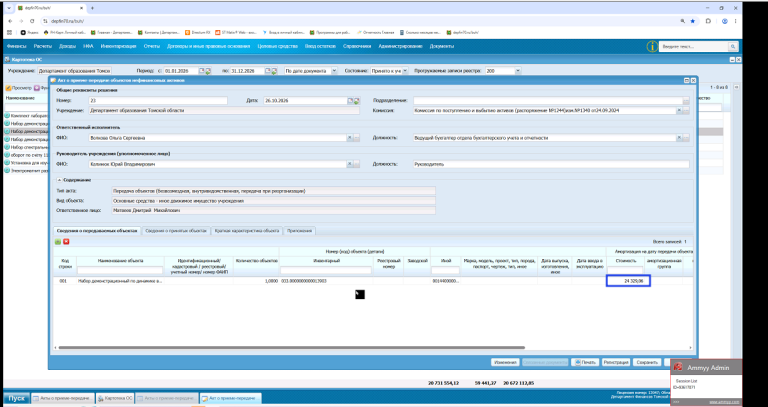Open Договоры и иные правовые основания menu

pyautogui.click(x=209, y=47)
